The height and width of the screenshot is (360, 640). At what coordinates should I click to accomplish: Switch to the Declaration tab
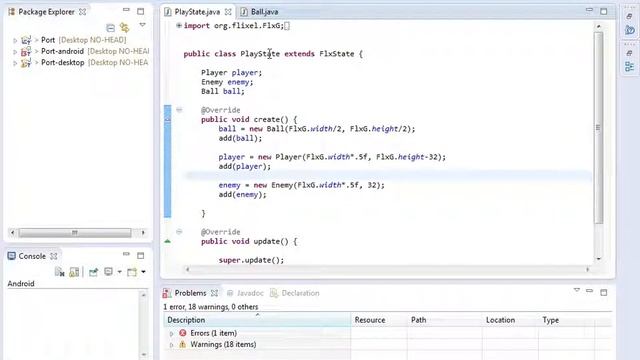pos(295,293)
